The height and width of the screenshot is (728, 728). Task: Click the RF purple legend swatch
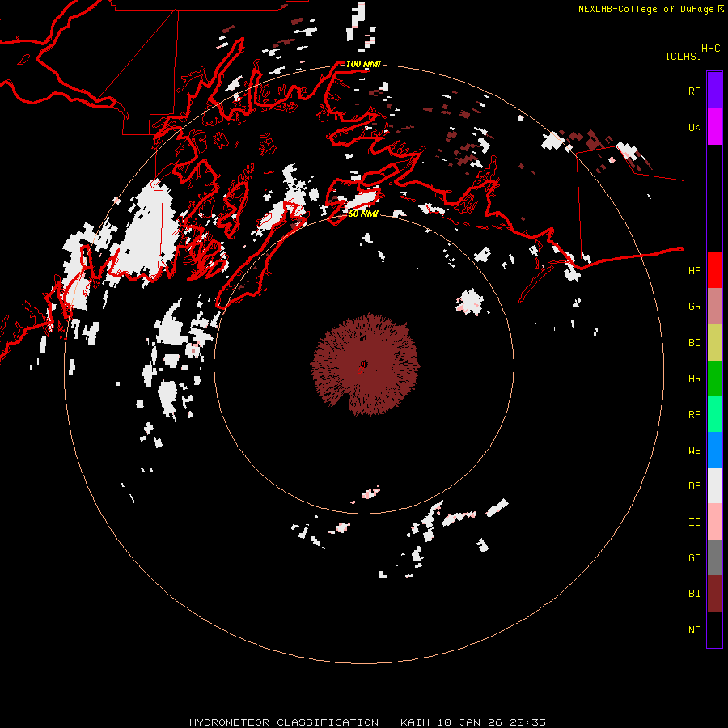point(714,91)
